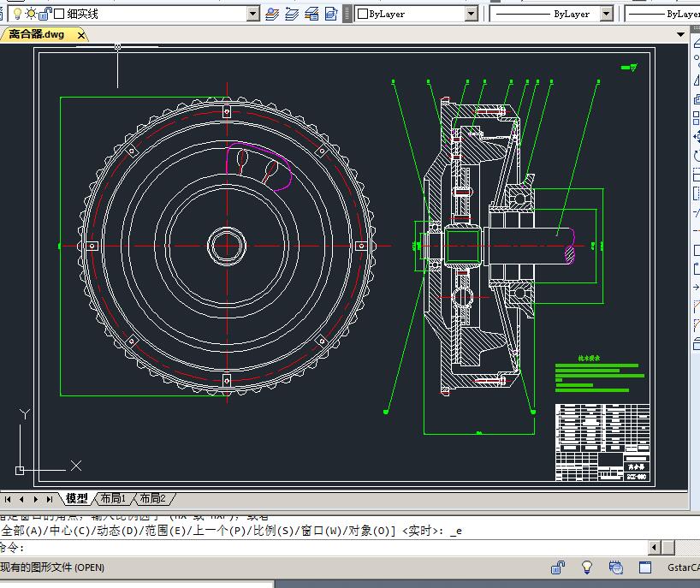The image size is (700, 588).
Task: Jump to the last layout tab arrow
Action: click(x=50, y=499)
